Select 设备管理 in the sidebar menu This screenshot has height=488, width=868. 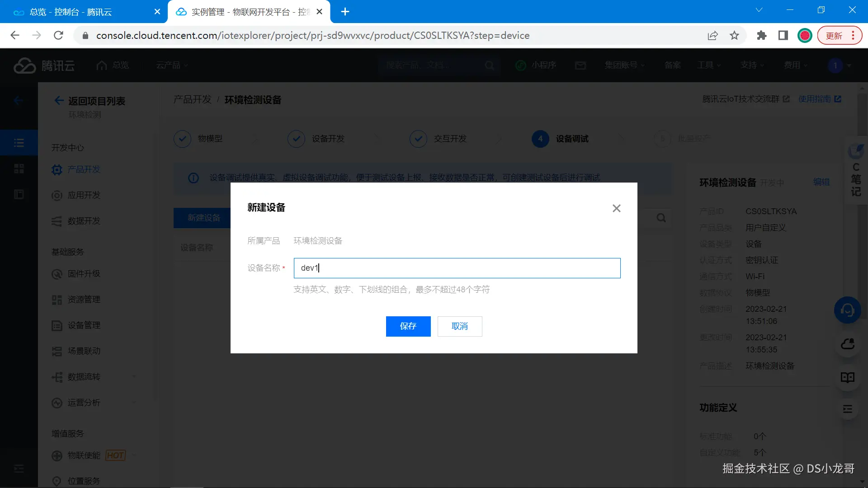coord(84,325)
